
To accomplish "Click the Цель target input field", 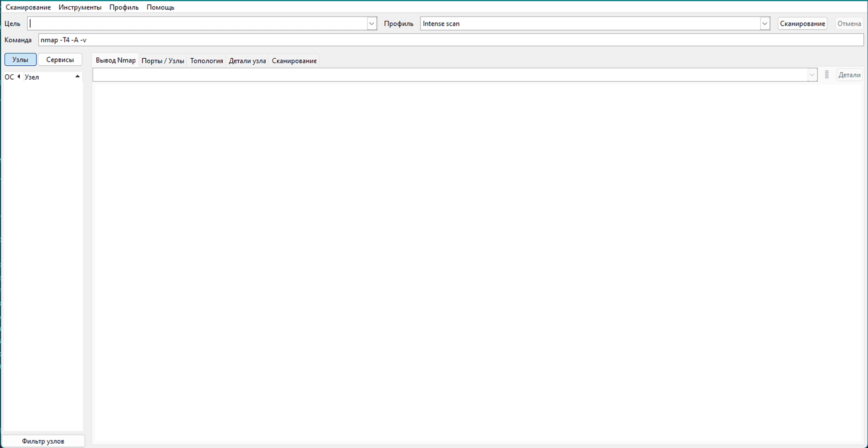I will (197, 23).
